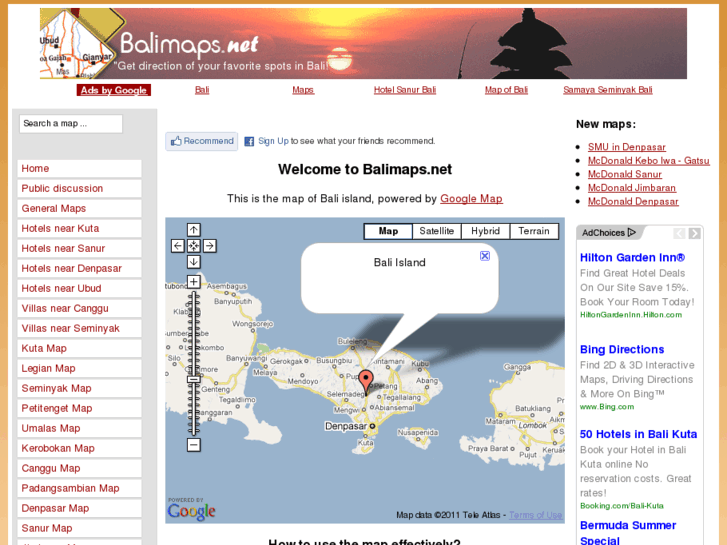Click the Ads by Google label
727x545 pixels.
[x=114, y=90]
